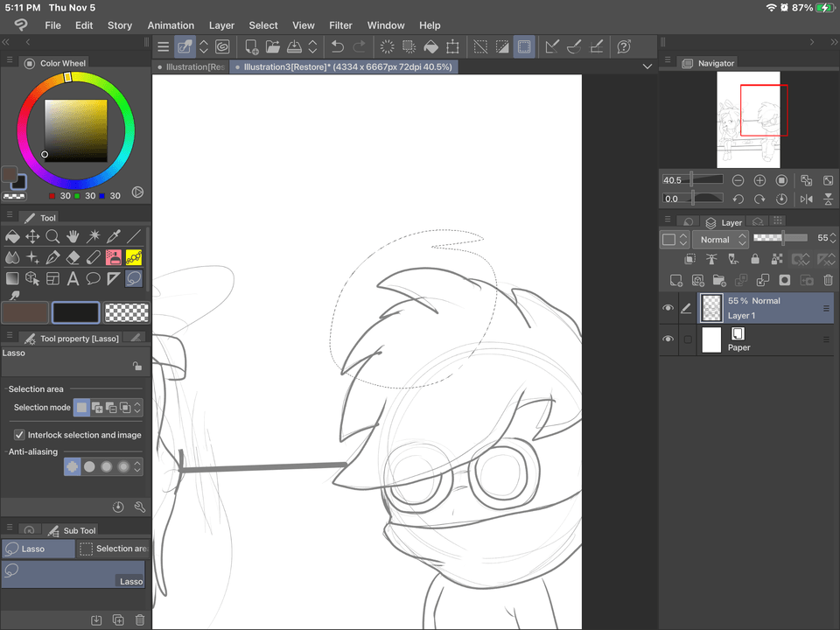Choose Add to selection mode

pyautogui.click(x=97, y=408)
